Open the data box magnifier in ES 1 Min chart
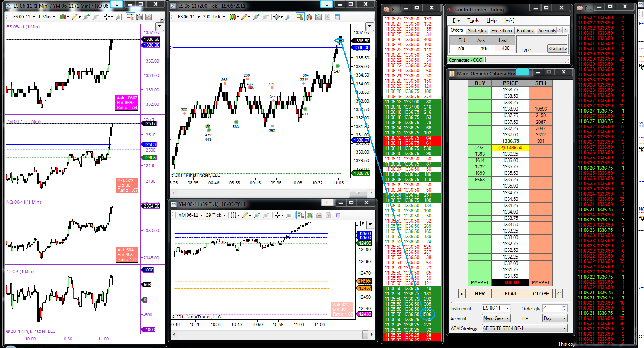Viewport: 644px width, 348px height. point(118,17)
